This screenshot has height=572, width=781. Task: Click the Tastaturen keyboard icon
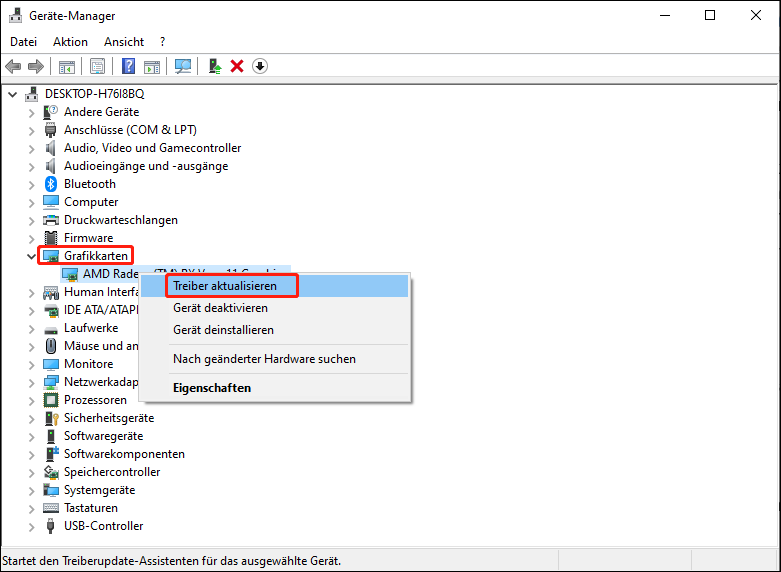click(x=51, y=508)
